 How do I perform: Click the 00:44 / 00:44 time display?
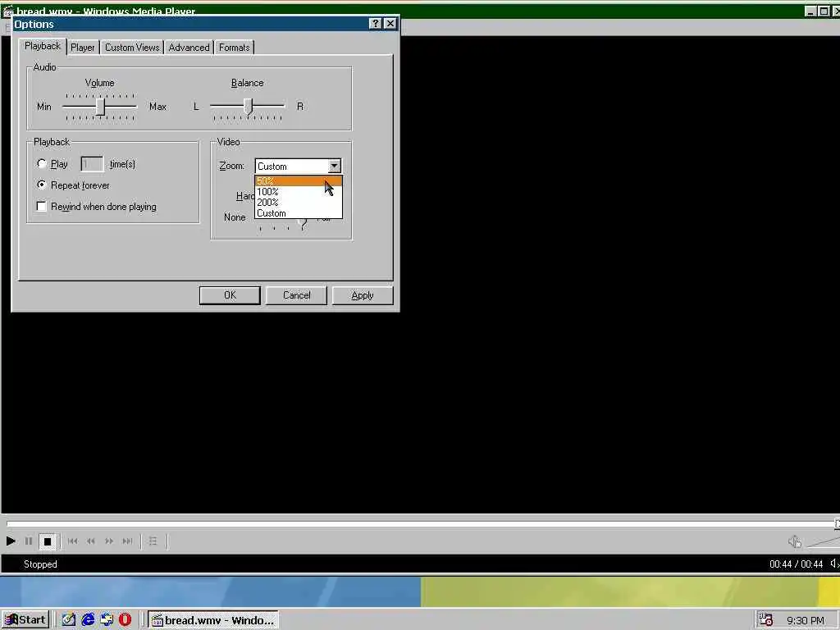pyautogui.click(x=796, y=564)
